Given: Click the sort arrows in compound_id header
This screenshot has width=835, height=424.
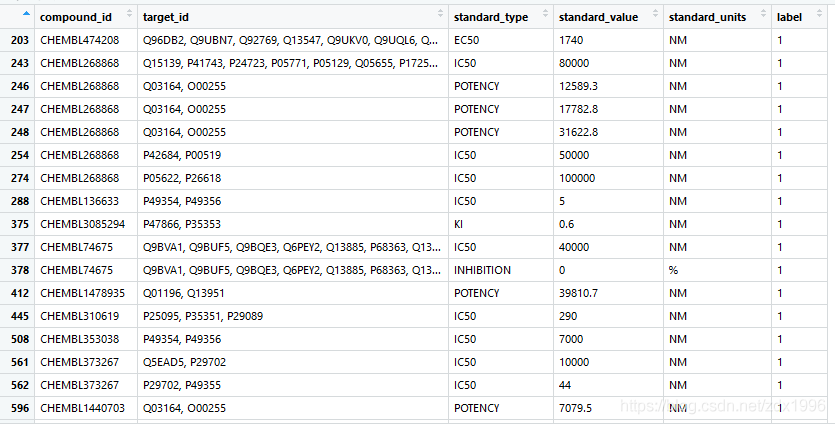Looking at the screenshot, I should [x=130, y=15].
